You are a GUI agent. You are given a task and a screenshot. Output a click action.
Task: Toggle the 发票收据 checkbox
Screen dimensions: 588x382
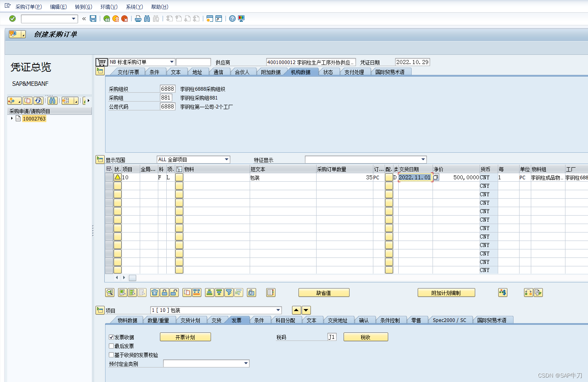click(x=112, y=337)
